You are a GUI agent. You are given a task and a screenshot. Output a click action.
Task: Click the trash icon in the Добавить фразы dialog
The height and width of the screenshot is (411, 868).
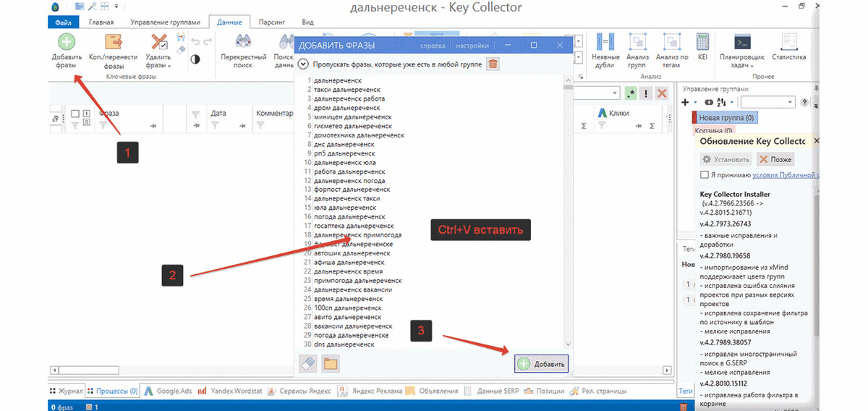493,64
